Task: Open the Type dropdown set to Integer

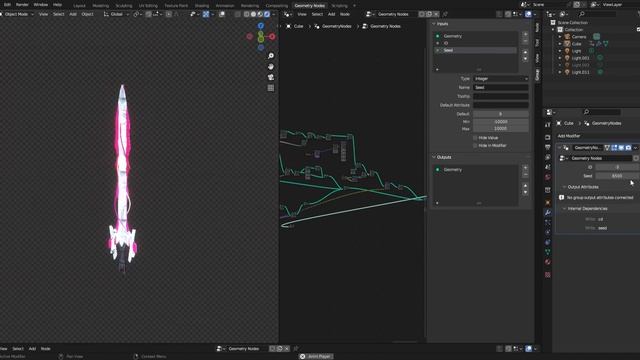Action: pos(501,78)
